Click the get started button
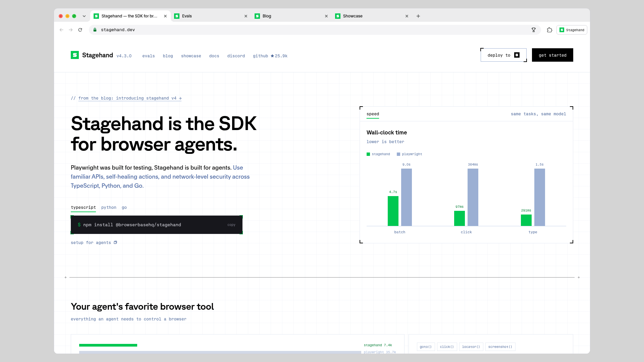644x362 pixels. 552,55
